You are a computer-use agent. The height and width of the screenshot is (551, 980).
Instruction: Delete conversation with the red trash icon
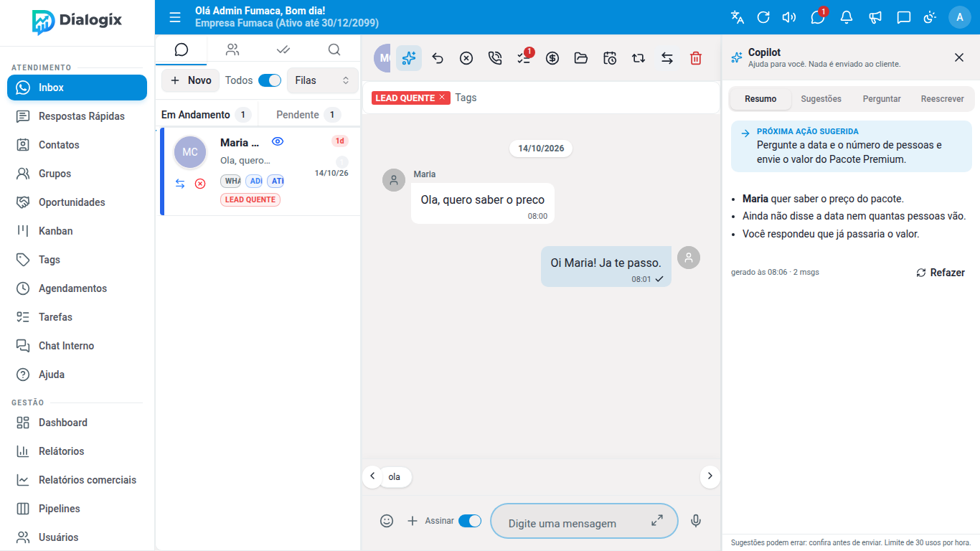point(696,58)
